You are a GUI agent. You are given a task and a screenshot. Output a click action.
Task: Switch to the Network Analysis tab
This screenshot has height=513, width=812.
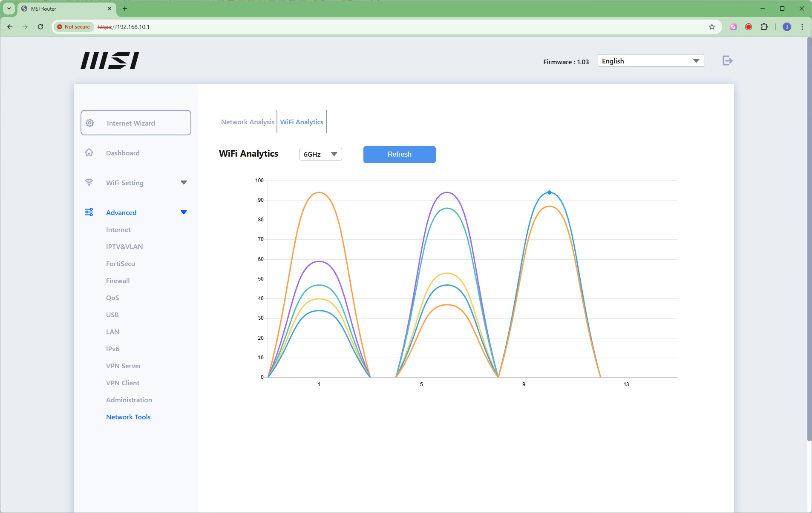point(248,122)
